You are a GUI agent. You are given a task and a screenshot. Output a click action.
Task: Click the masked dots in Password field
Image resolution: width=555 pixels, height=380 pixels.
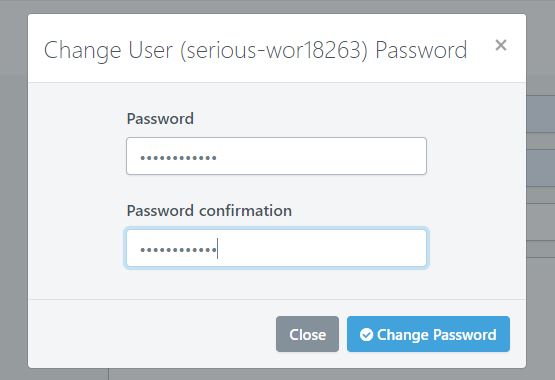pyautogui.click(x=178, y=158)
